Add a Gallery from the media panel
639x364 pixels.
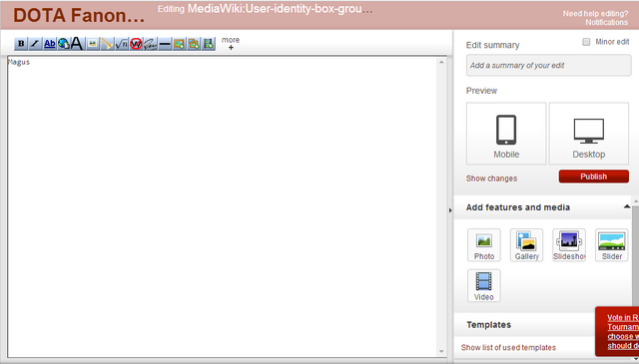coord(526,245)
